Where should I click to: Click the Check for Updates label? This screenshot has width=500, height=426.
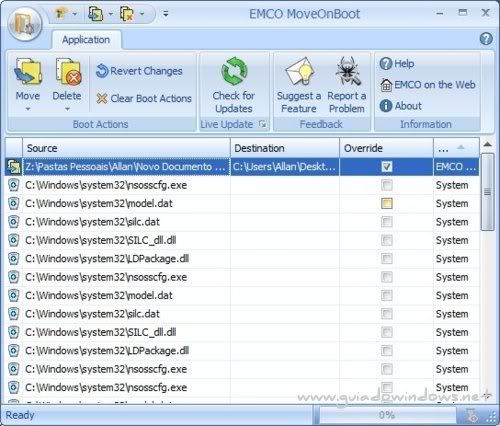[x=234, y=102]
